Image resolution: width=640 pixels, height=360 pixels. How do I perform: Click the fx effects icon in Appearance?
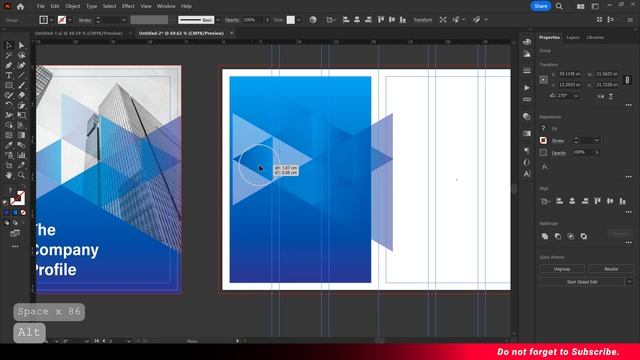pos(544,167)
